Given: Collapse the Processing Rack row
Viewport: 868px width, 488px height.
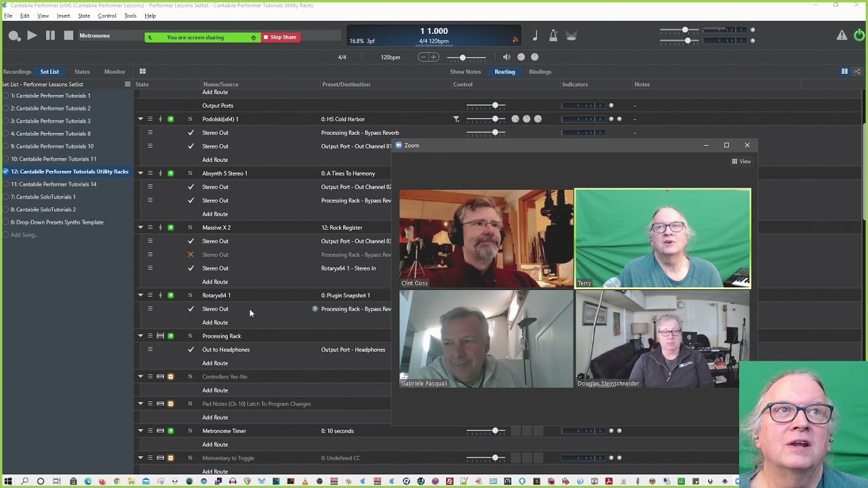Looking at the screenshot, I should click(x=140, y=336).
